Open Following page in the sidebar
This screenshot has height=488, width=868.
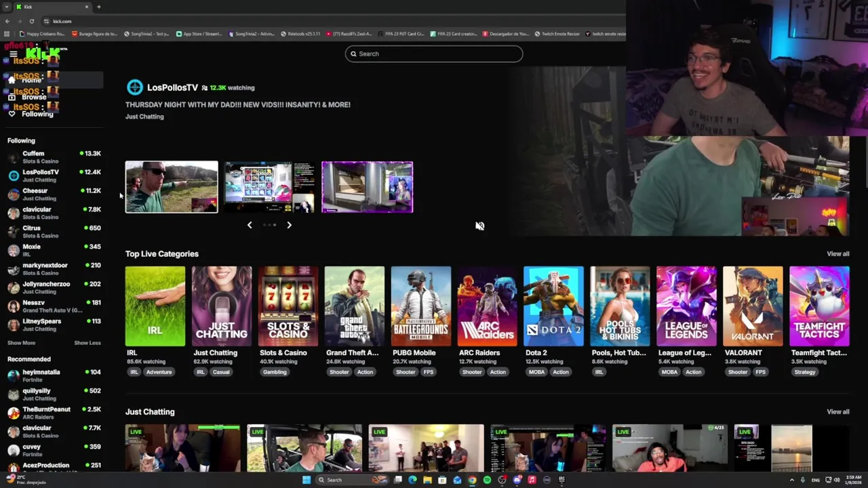[53, 114]
